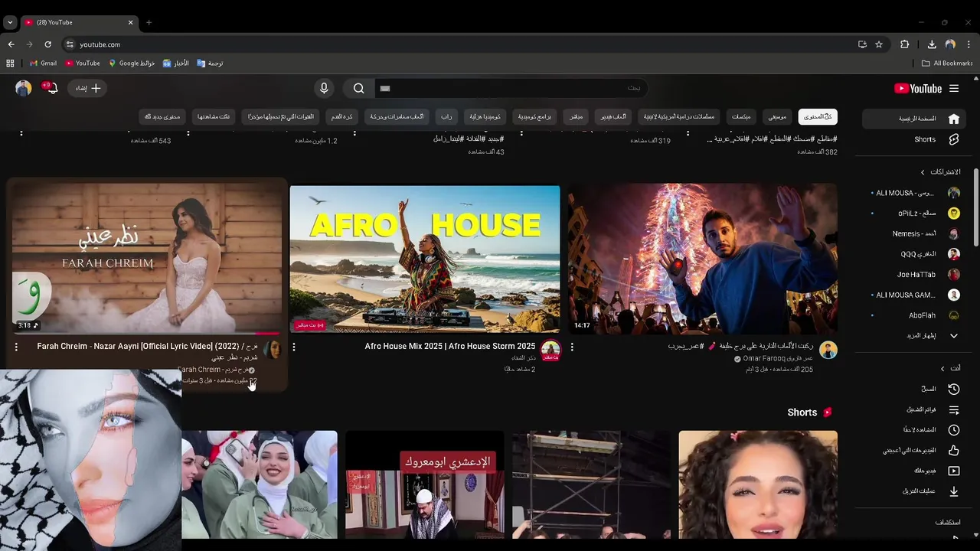This screenshot has height=551, width=980.
Task: Play the Burj Khalifa fireworks video thumbnail
Action: [x=702, y=259]
